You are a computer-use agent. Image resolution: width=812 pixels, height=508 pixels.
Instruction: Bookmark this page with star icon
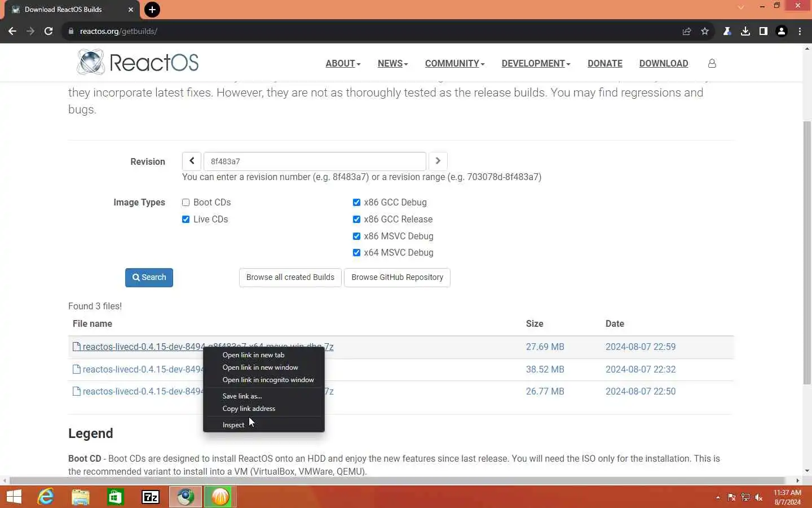(705, 31)
